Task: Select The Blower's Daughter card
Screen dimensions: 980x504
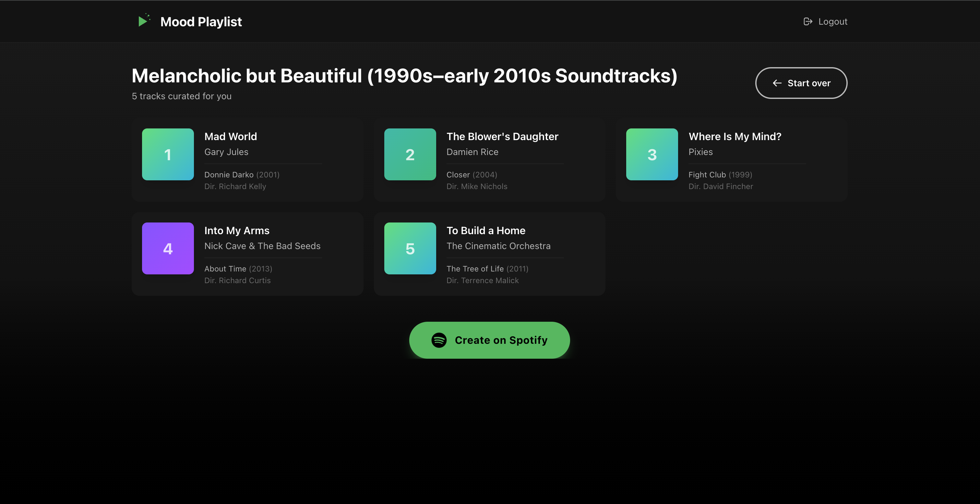Action: point(489,160)
